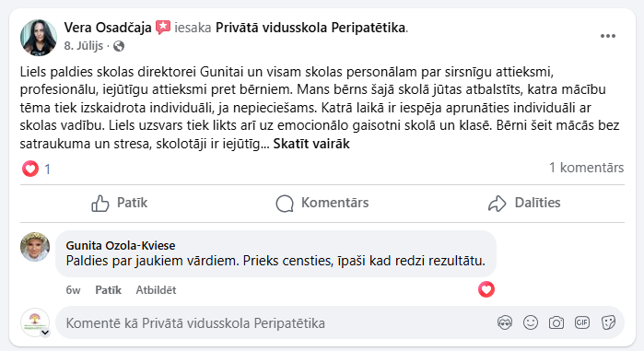Open the GIF picker in comment box
This screenshot has height=351, width=644.
(582, 322)
